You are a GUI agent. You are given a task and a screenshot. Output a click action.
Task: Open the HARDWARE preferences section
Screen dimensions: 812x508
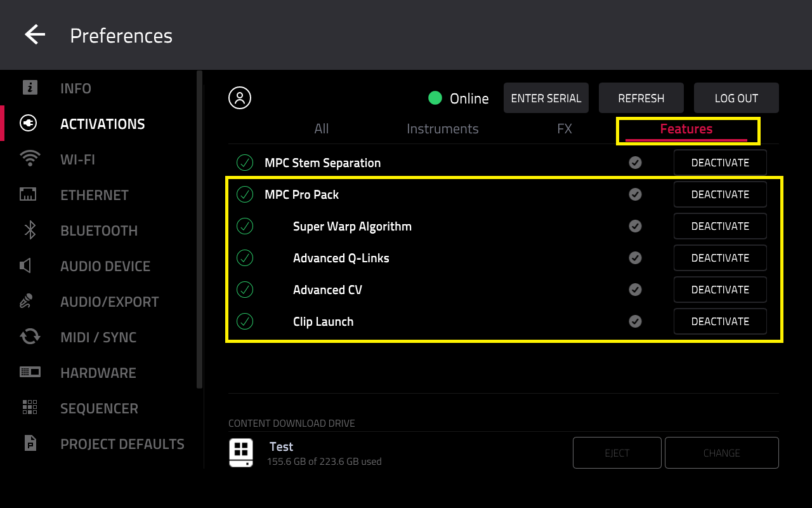(98, 373)
